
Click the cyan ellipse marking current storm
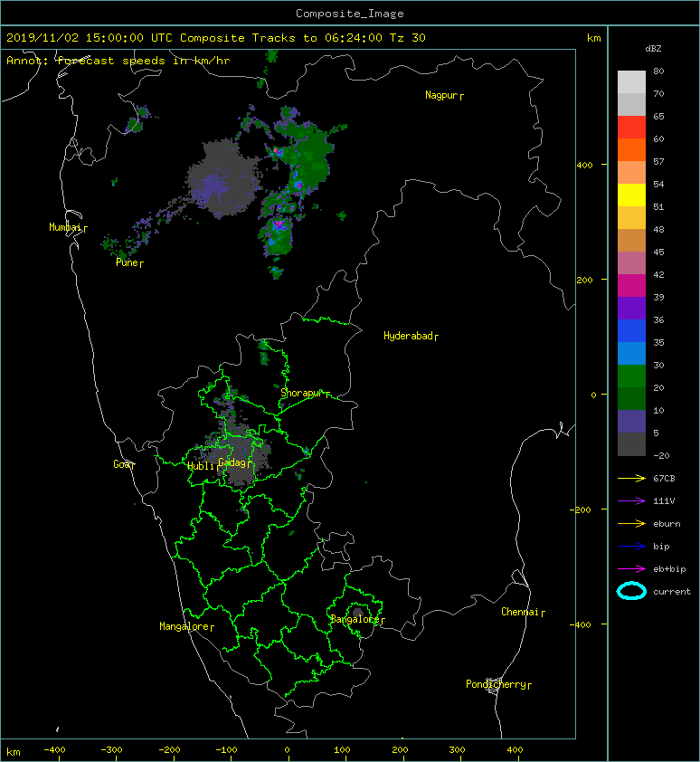pos(631,591)
